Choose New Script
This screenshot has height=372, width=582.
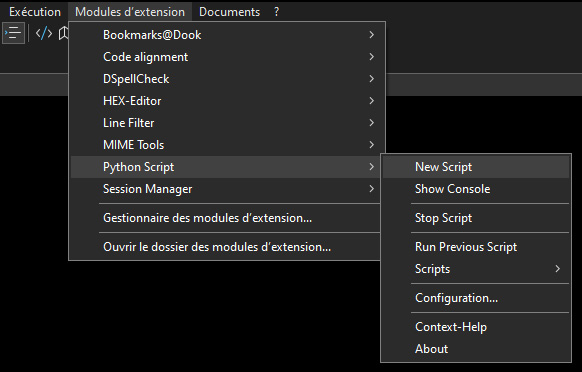(x=476, y=167)
